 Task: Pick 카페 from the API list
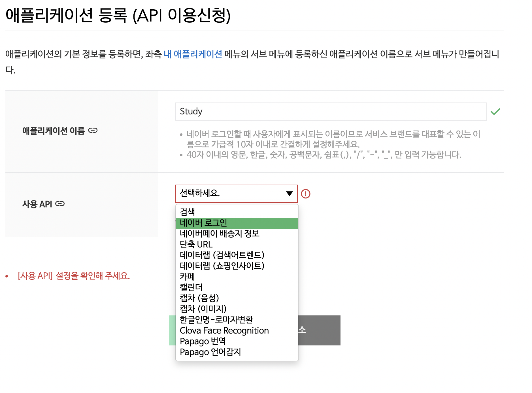(x=237, y=277)
